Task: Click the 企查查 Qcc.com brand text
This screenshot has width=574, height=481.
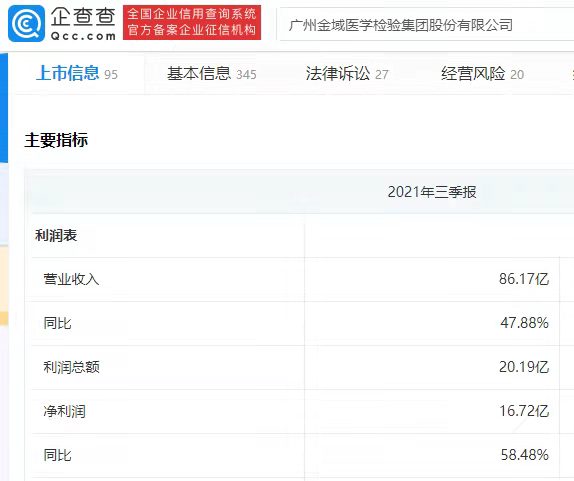Action: click(83, 24)
